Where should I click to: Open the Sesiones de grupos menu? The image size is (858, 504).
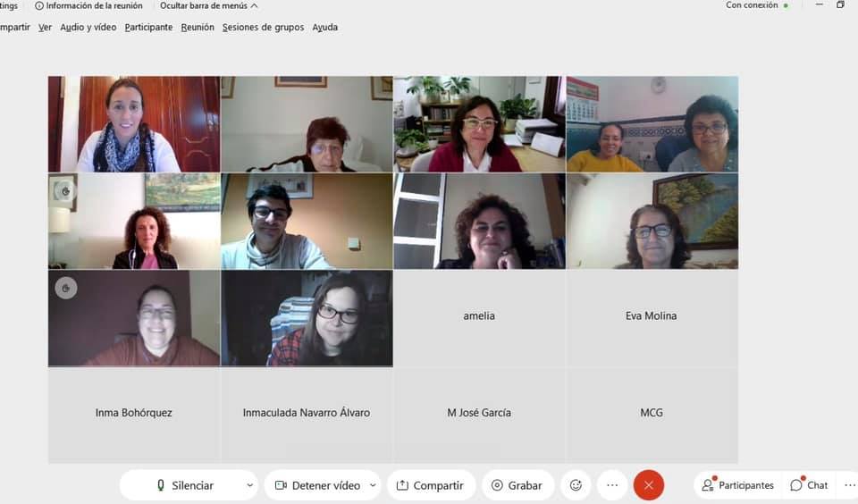(263, 27)
